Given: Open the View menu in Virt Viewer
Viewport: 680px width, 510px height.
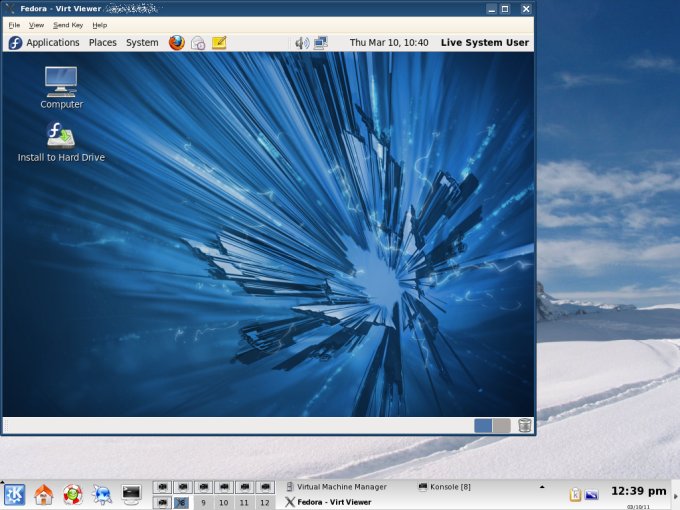Looking at the screenshot, I should point(36,25).
